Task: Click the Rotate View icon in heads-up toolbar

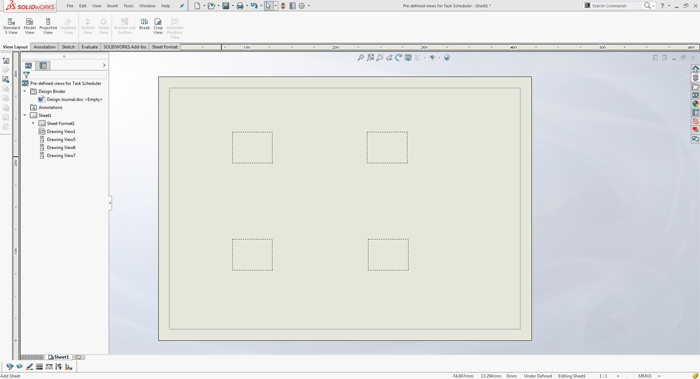Action: tap(398, 58)
